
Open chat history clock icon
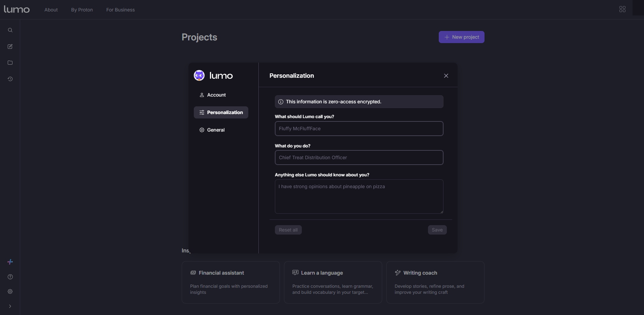pyautogui.click(x=10, y=79)
